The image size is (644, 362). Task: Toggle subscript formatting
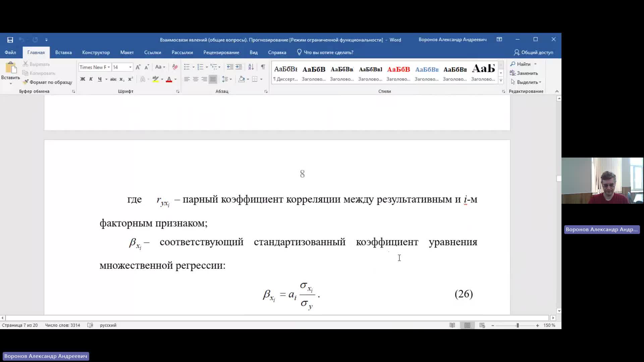click(122, 79)
